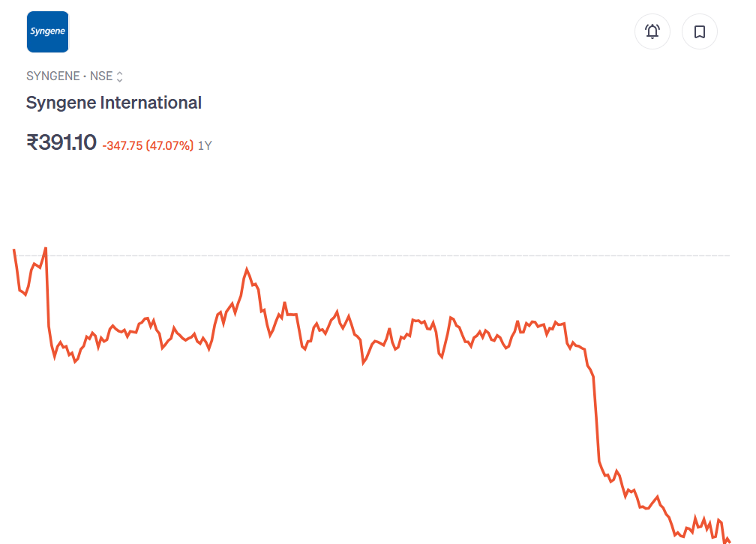Expand the NSE exchange switcher arrows

click(x=119, y=76)
